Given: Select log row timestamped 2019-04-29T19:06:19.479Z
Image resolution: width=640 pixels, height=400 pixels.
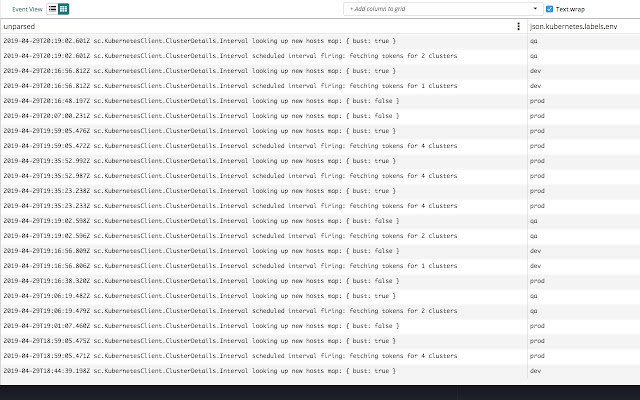Looking at the screenshot, I should pos(320,311).
